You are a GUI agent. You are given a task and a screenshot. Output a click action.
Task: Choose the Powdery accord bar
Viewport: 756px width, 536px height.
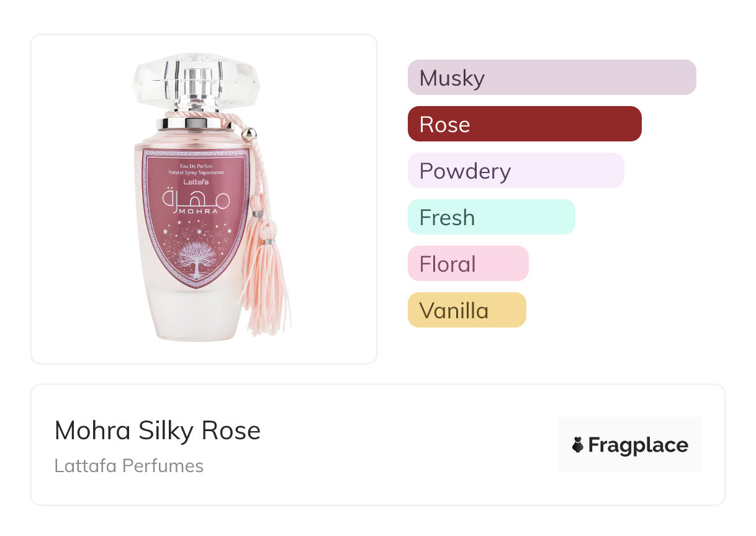pyautogui.click(x=515, y=171)
